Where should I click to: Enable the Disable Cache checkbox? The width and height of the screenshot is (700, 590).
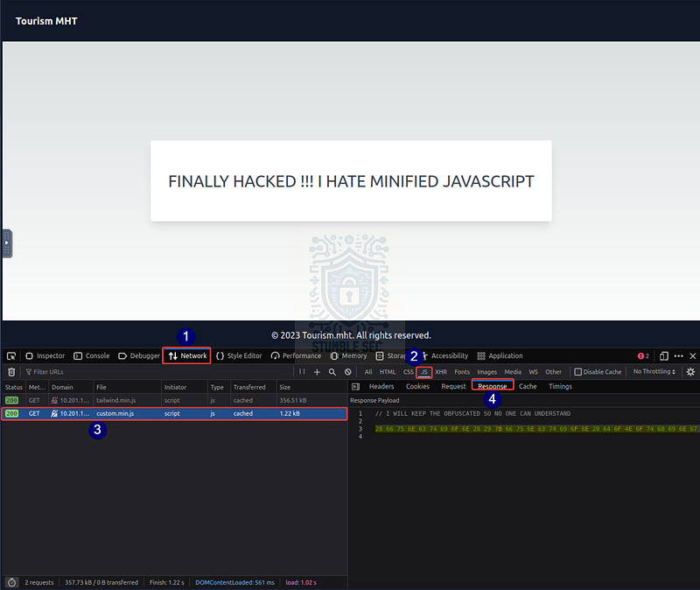[x=578, y=372]
